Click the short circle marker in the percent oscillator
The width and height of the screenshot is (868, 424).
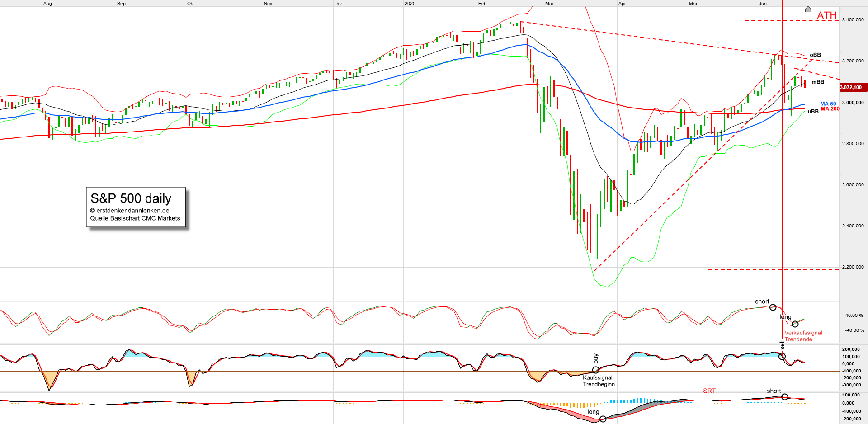point(773,307)
